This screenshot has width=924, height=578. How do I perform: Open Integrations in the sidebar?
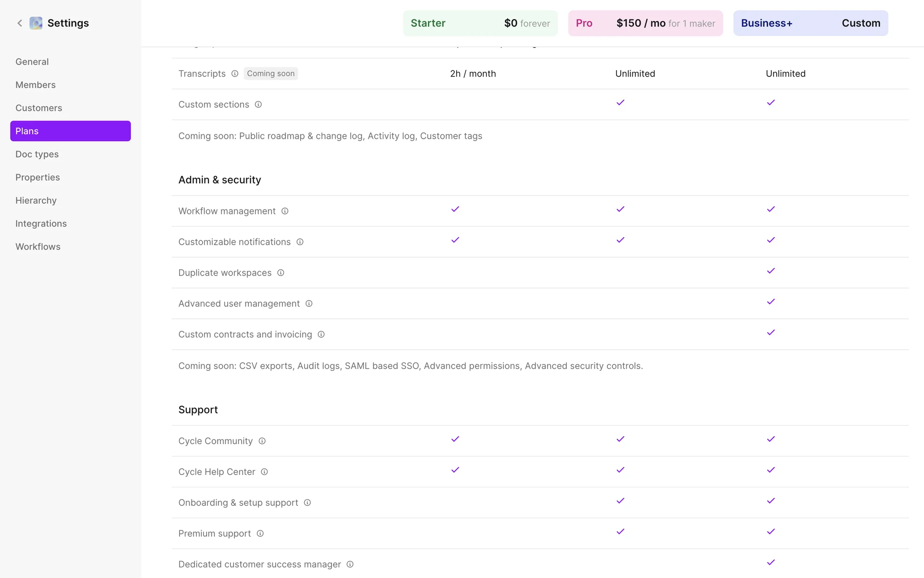41,223
